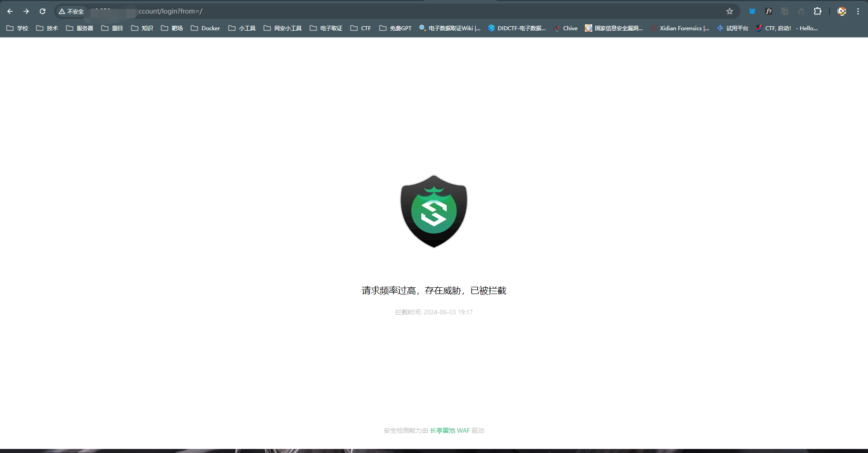Open the 学校 bookmark folder
868x453 pixels.
tap(17, 28)
